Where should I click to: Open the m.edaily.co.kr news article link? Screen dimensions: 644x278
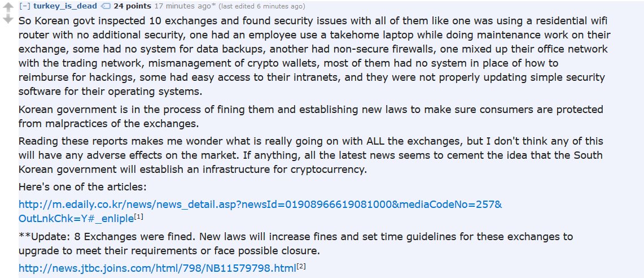pos(260,205)
